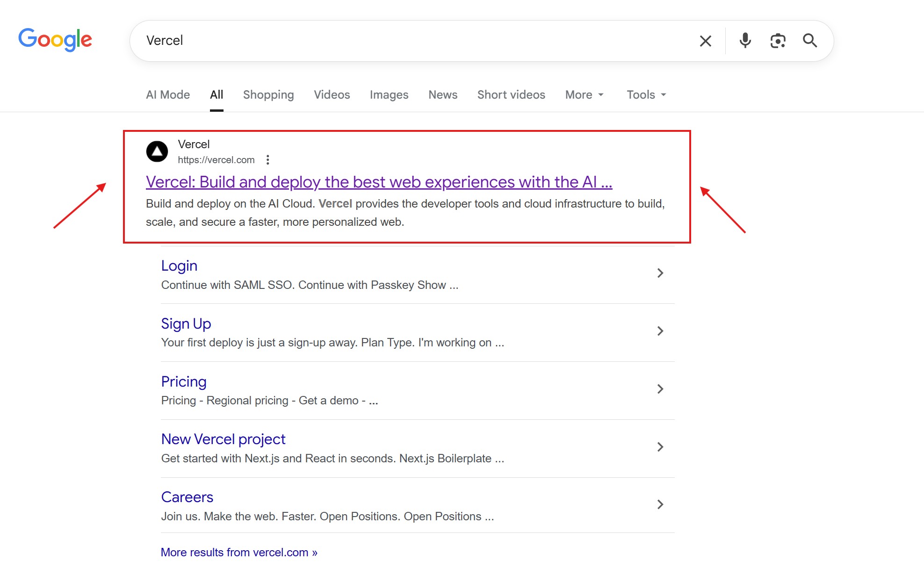
Task: Start voice search with microphone icon
Action: [745, 41]
